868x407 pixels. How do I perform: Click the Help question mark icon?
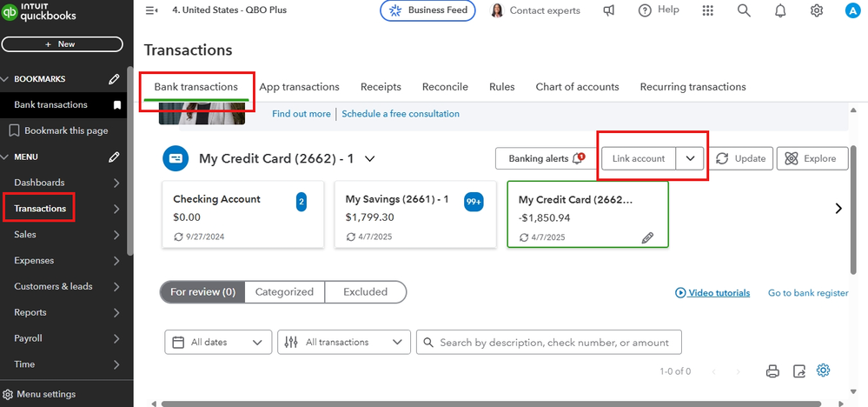(645, 10)
